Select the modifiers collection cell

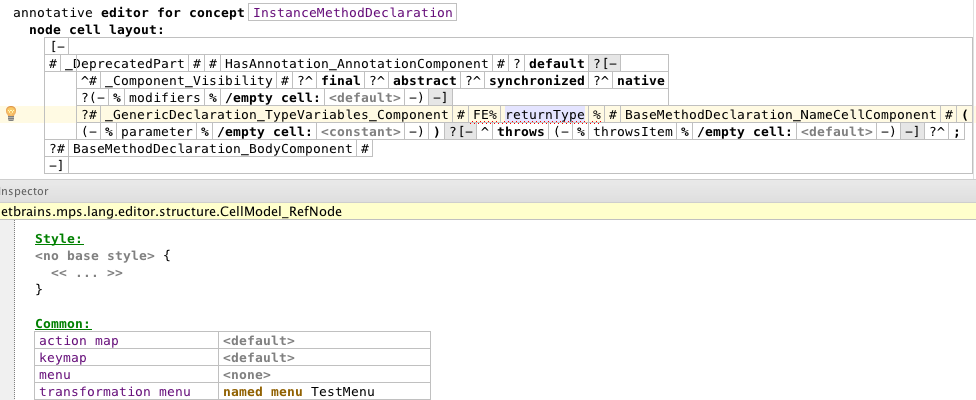(x=165, y=98)
